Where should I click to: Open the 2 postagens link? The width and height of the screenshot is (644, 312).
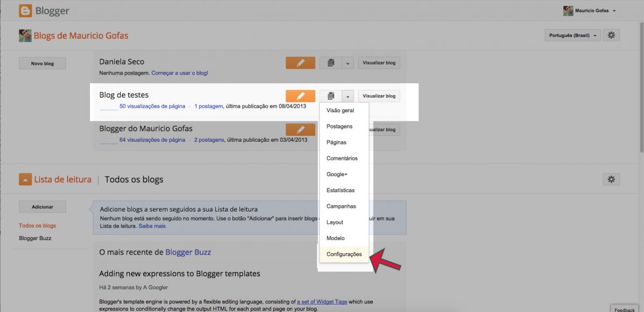(x=209, y=140)
